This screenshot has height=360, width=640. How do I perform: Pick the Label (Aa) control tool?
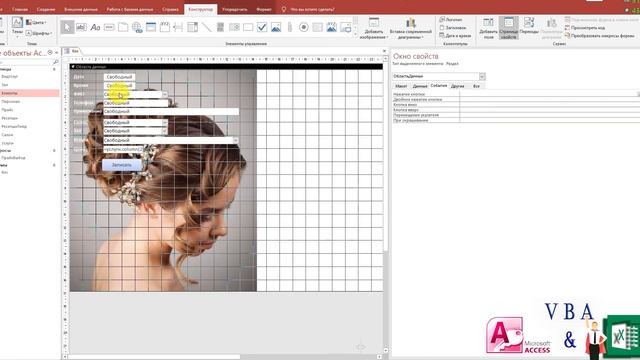[x=95, y=27]
